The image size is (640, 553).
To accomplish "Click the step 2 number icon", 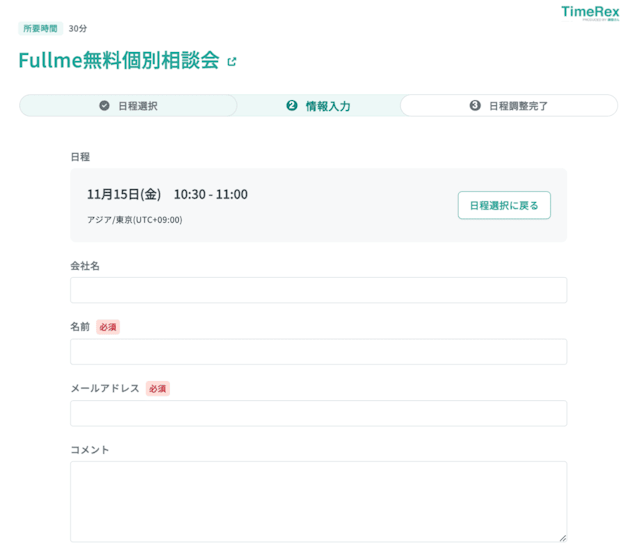I will 291,106.
